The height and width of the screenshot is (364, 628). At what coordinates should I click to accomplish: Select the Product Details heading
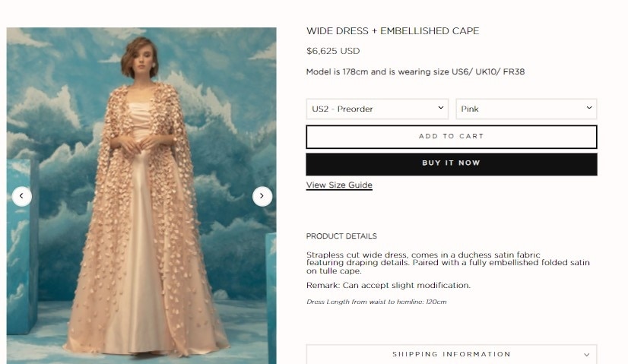coord(341,236)
